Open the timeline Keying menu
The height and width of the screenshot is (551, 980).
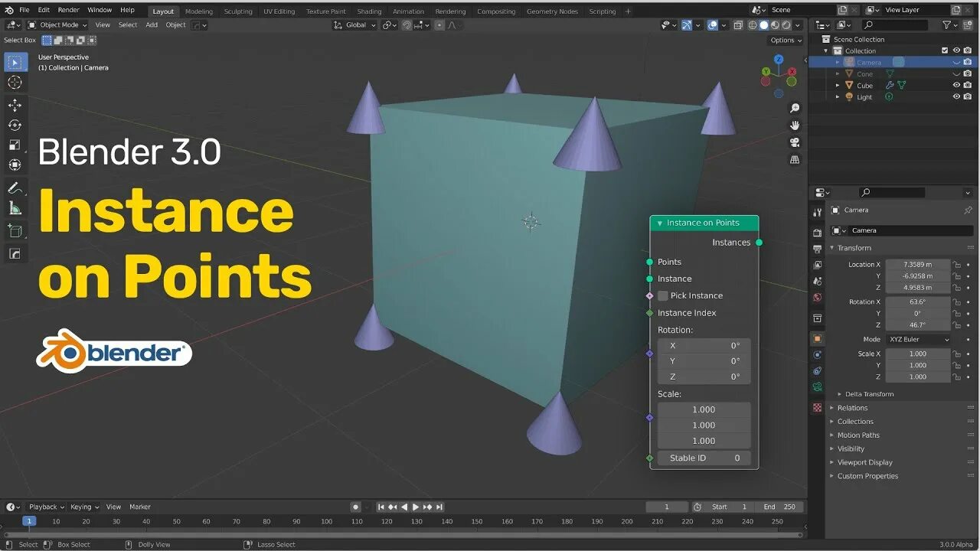(84, 507)
